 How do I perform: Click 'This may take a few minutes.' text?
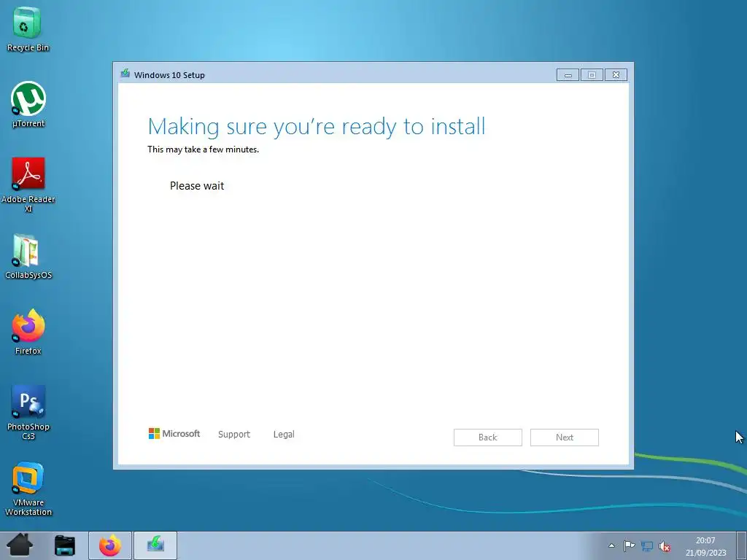(x=203, y=149)
